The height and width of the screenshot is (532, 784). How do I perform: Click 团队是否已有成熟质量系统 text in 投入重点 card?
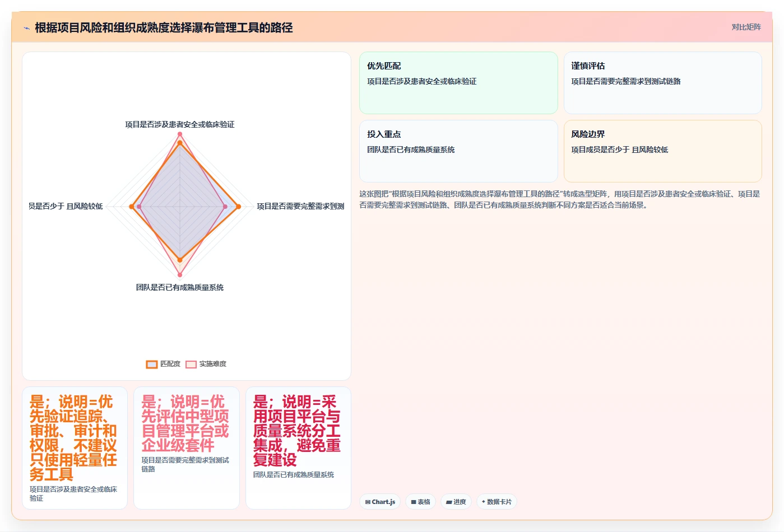pos(411,150)
